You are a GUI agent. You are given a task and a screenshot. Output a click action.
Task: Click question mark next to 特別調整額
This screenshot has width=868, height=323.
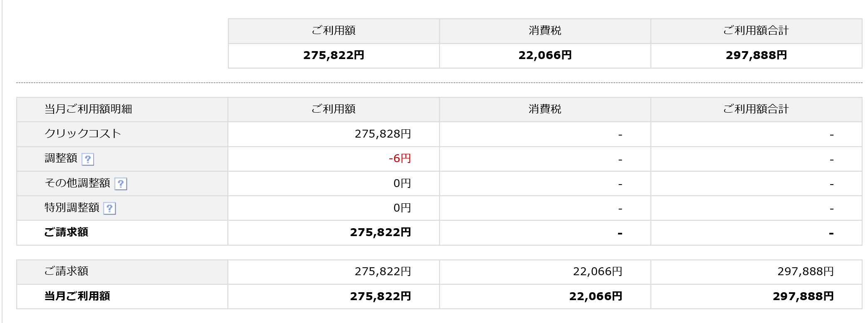109,208
